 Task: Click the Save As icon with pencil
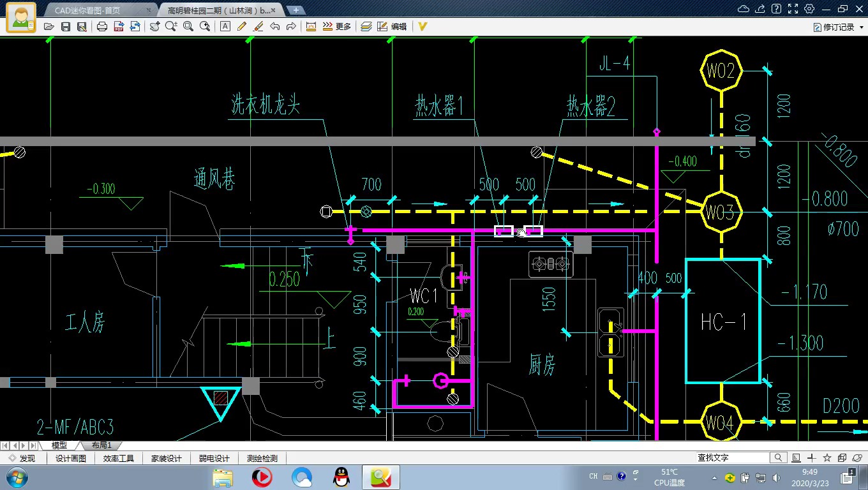(82, 27)
